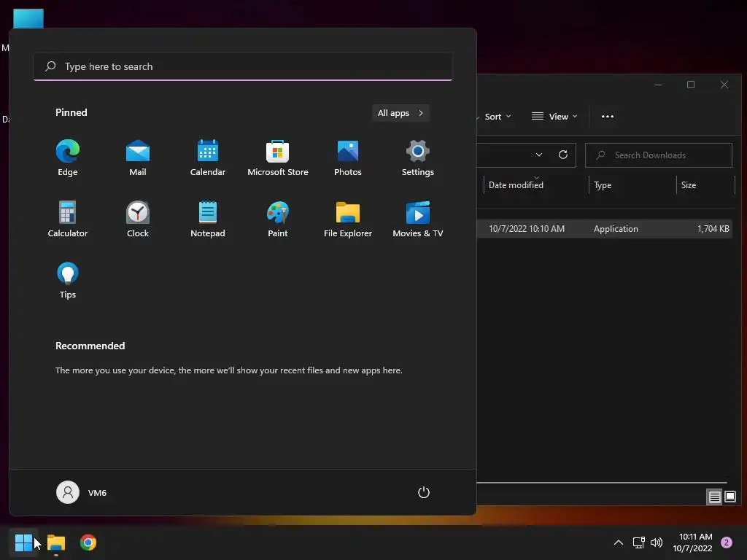Click the power button icon
This screenshot has width=747, height=560.
tap(424, 492)
